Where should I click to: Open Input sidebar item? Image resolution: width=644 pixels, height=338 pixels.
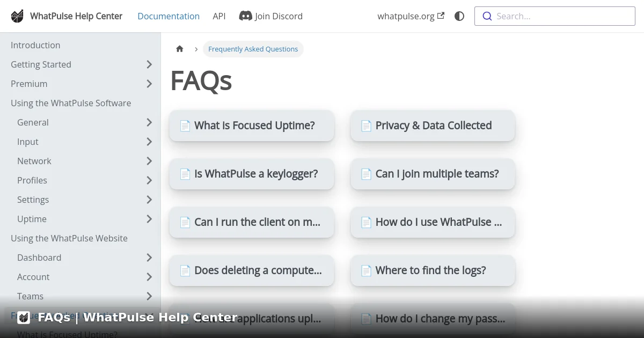(x=28, y=142)
